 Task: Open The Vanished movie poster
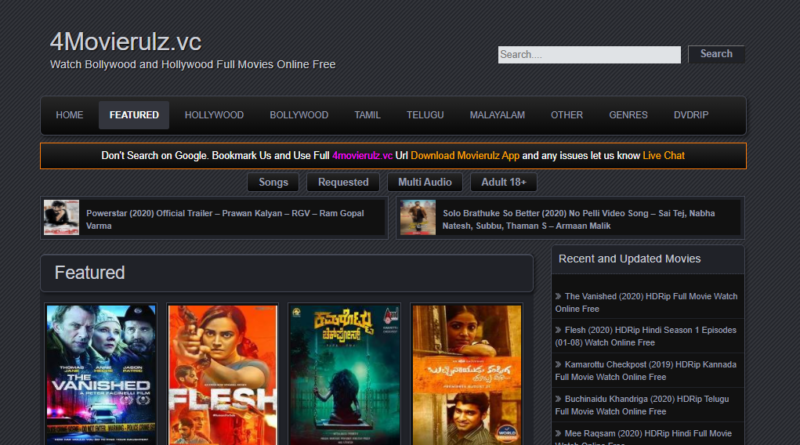101,374
